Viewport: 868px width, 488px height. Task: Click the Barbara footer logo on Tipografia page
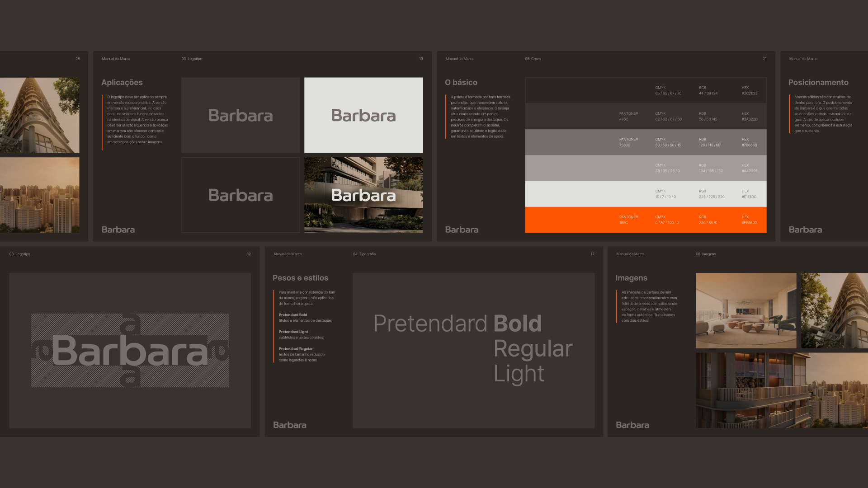[290, 425]
